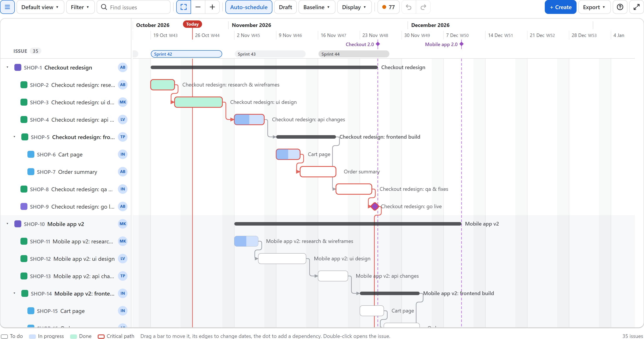The height and width of the screenshot is (339, 644).
Task: Click the Create button
Action: click(560, 7)
